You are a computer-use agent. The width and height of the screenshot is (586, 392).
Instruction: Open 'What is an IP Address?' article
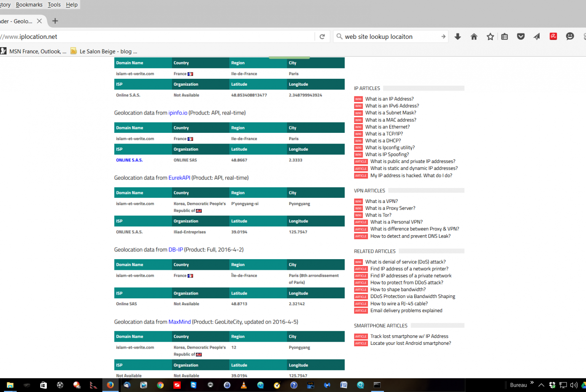point(389,99)
